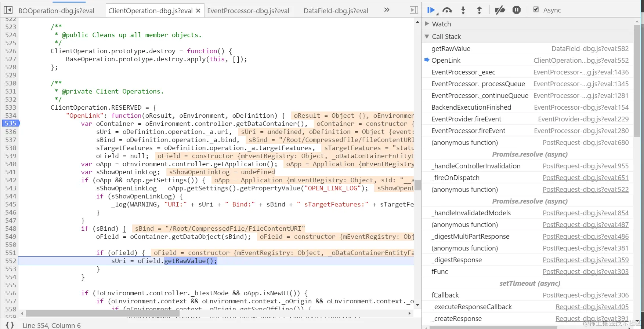Open Request-dbg.js?eval:405 link
Image resolution: width=644 pixels, height=329 pixels.
[x=592, y=307]
